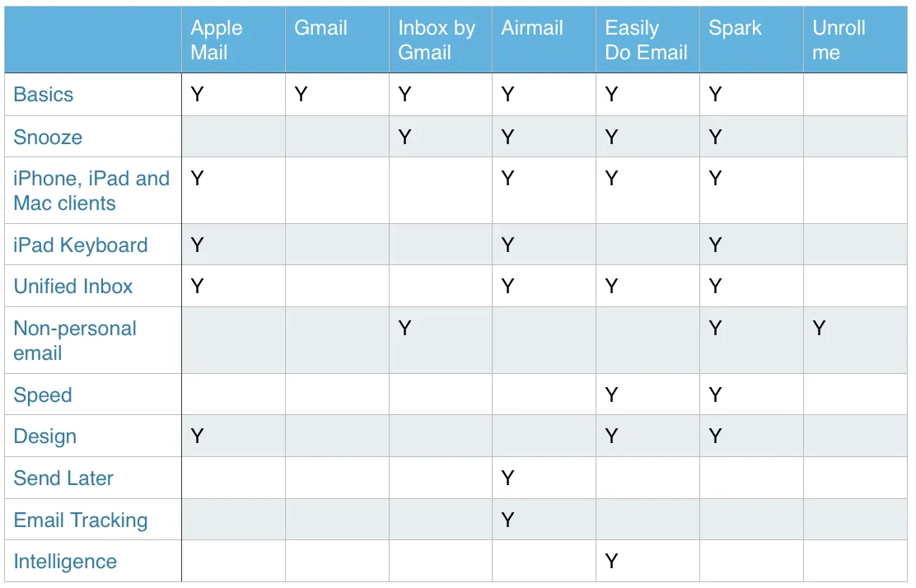Click the Easily Do Email header

point(646,40)
